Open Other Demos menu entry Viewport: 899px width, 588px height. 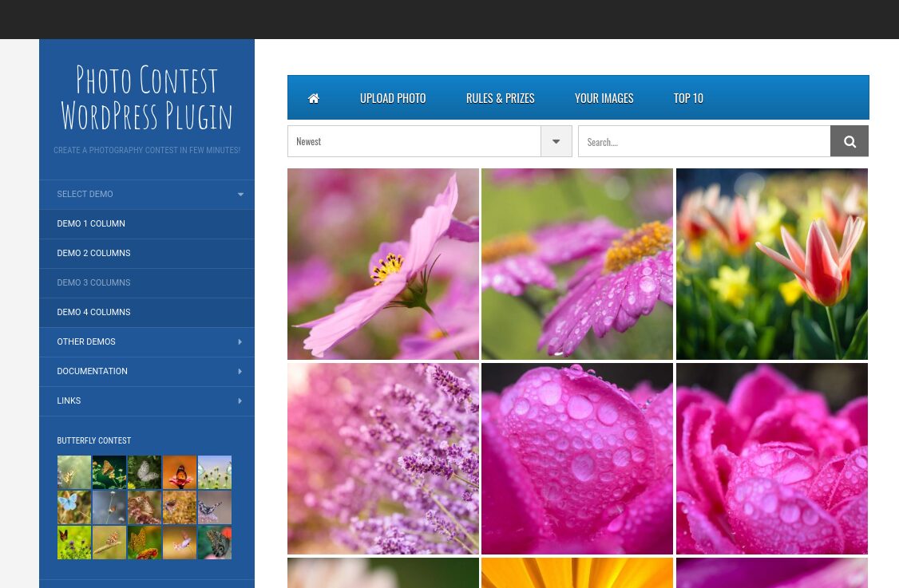(x=147, y=342)
